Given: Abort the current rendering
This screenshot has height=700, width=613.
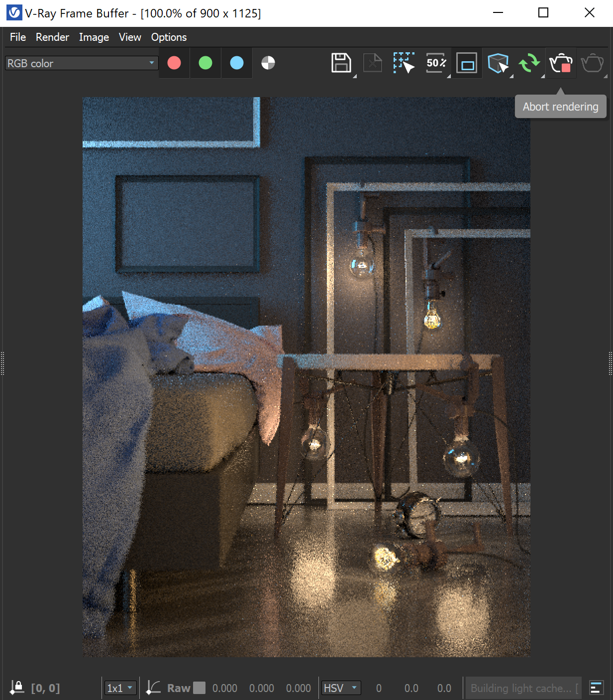Looking at the screenshot, I should pos(561,63).
